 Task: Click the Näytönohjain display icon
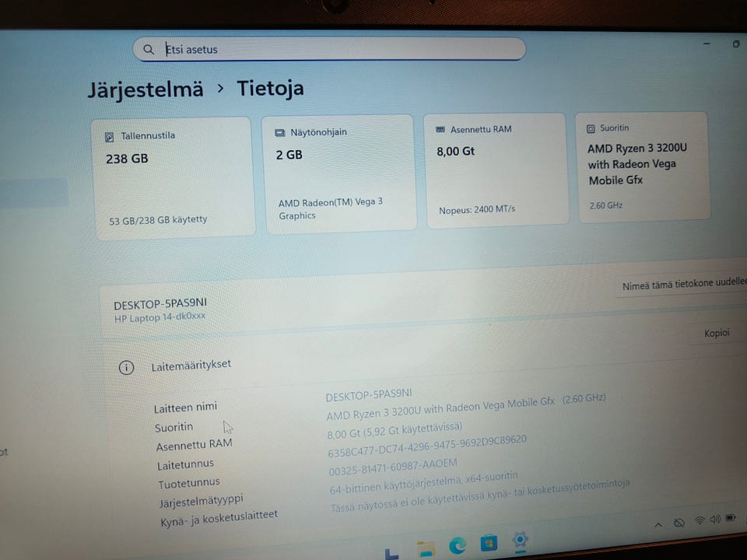click(x=279, y=133)
